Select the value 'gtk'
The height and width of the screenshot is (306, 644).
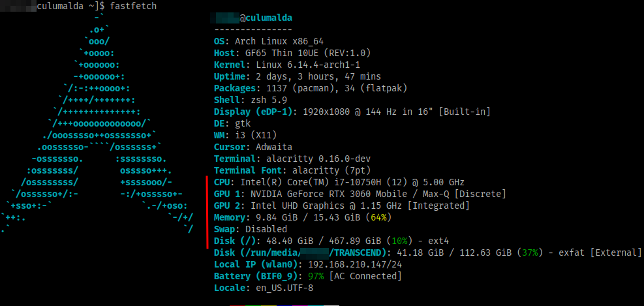coord(243,123)
